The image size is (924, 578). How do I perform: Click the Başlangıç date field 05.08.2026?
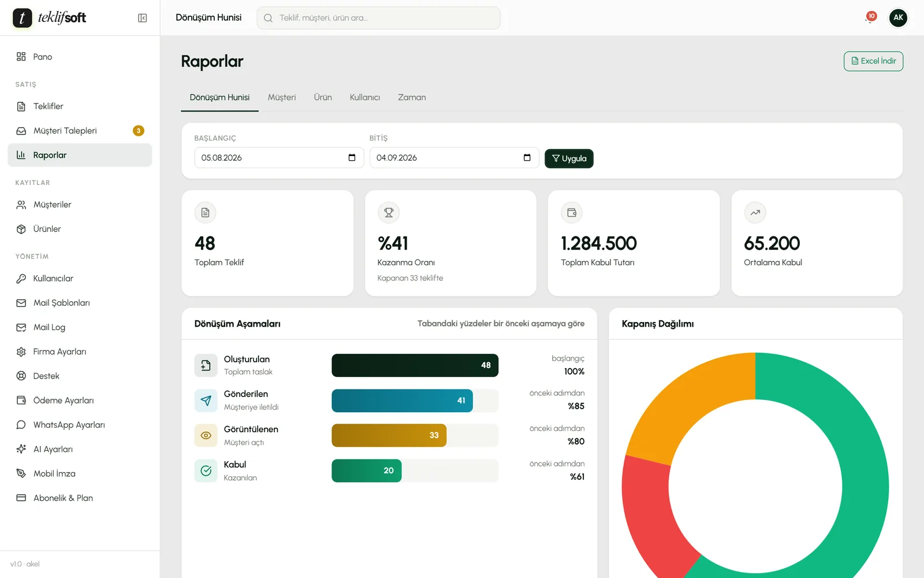[279, 158]
